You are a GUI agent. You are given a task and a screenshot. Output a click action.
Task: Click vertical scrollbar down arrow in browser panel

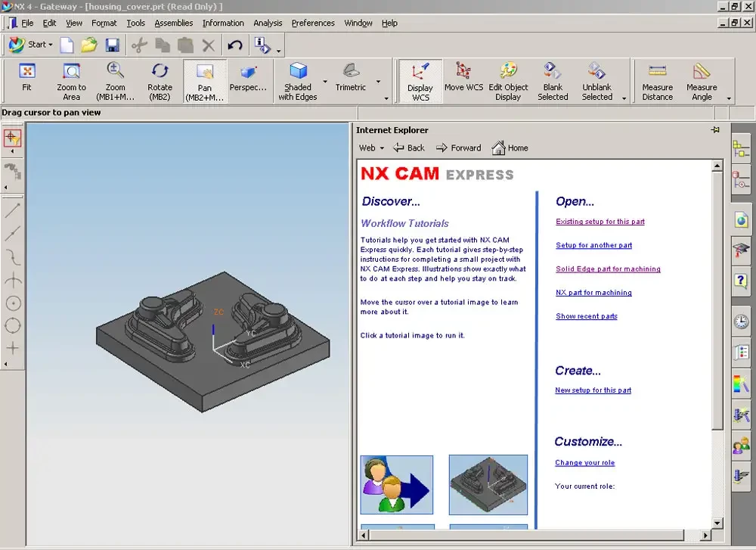717,523
